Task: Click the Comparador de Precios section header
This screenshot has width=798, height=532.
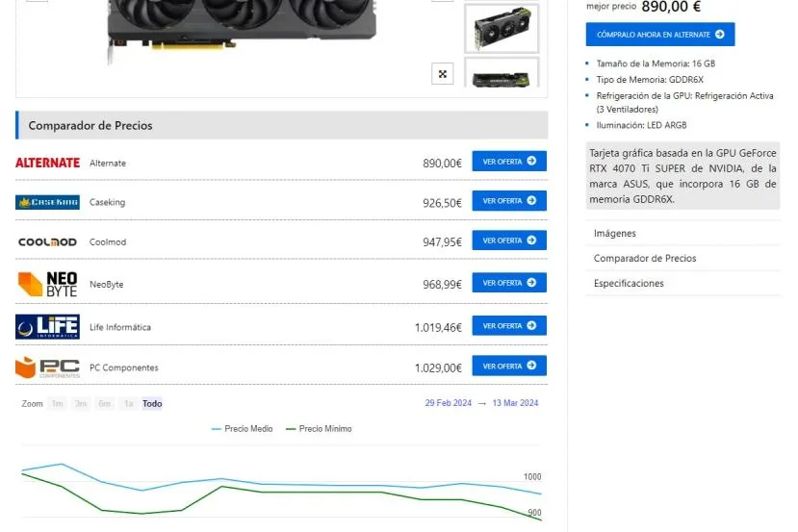Action: click(282, 125)
